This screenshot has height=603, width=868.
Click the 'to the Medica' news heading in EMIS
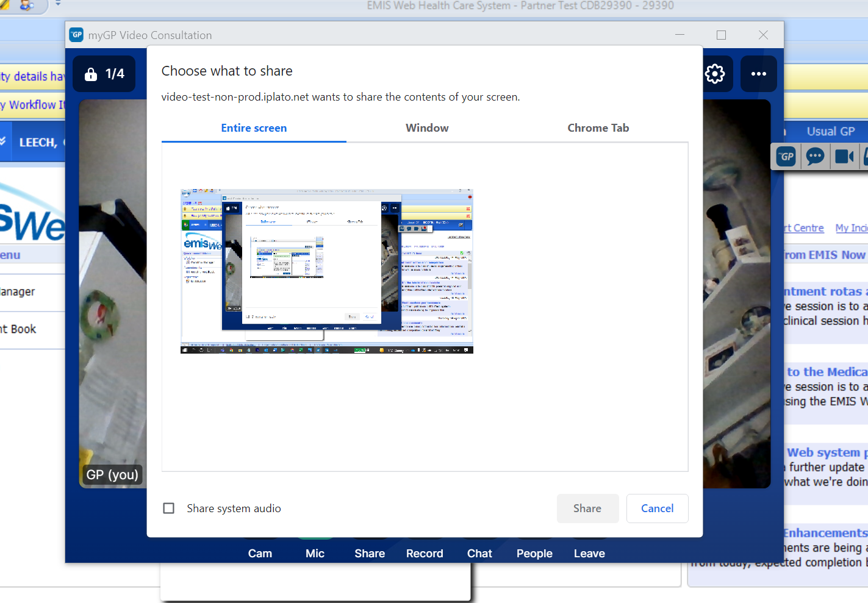(827, 372)
